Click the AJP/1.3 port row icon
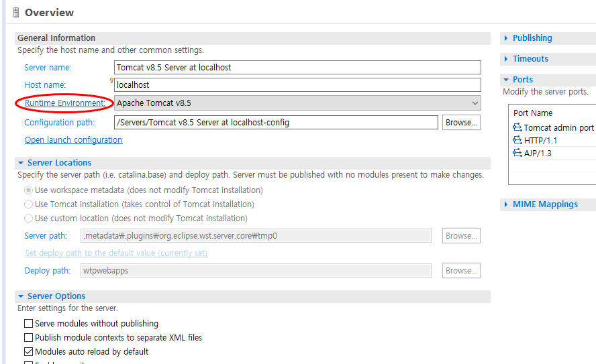This screenshot has height=364, width=596. (517, 153)
